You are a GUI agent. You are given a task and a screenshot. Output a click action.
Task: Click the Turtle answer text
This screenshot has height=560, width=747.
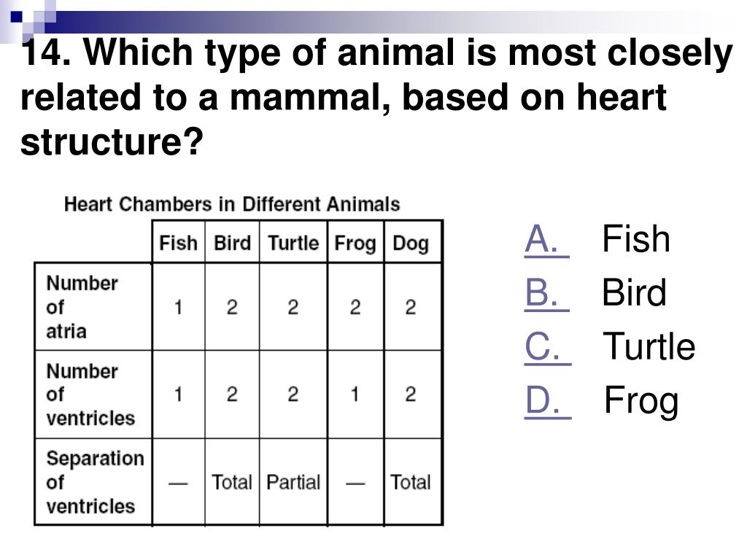coord(649,346)
